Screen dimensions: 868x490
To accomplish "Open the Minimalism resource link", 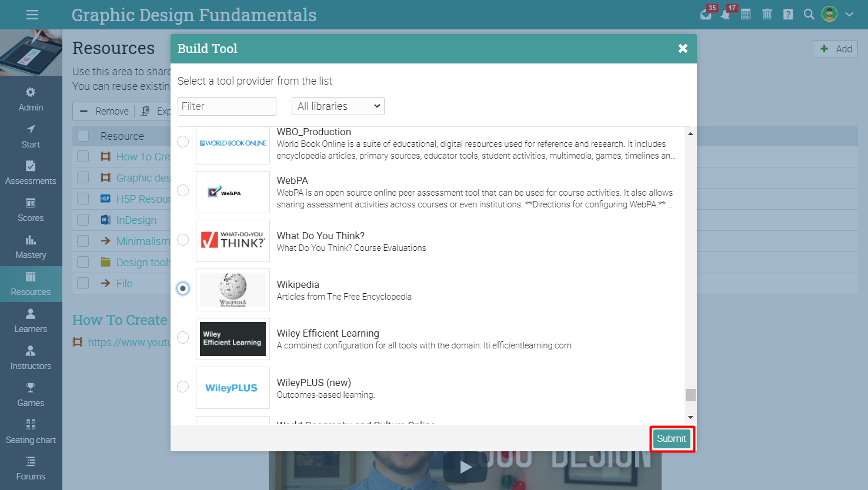I will [143, 241].
